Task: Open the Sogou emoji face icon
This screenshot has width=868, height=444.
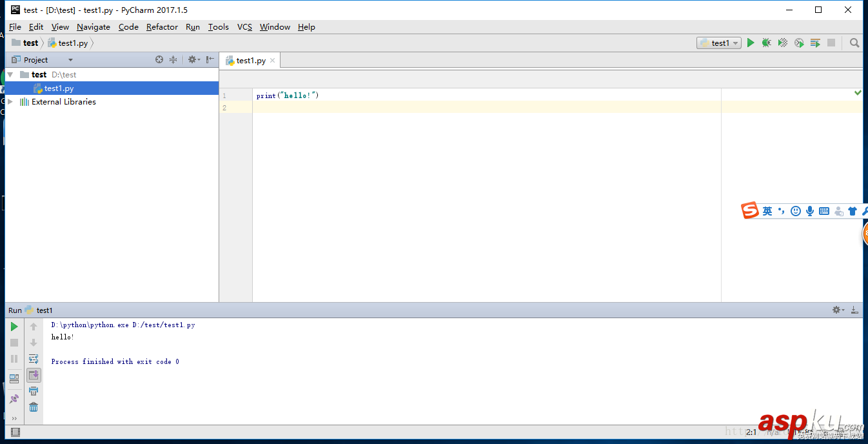Action: [796, 211]
